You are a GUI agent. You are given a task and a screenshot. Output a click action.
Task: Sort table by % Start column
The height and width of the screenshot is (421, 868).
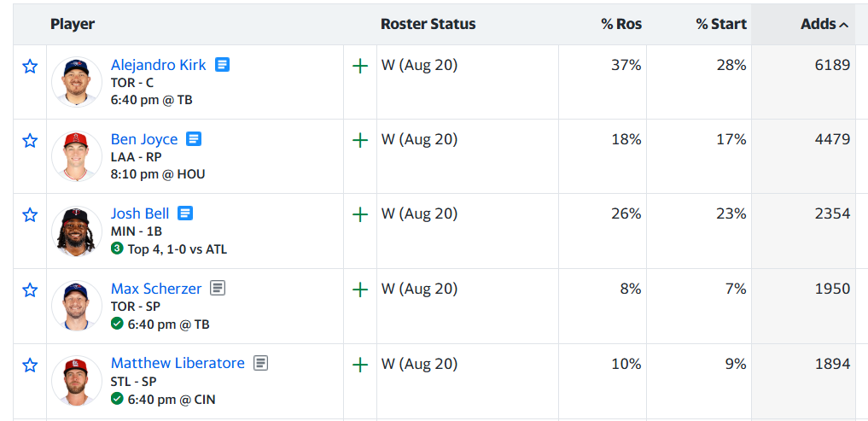[x=721, y=25]
